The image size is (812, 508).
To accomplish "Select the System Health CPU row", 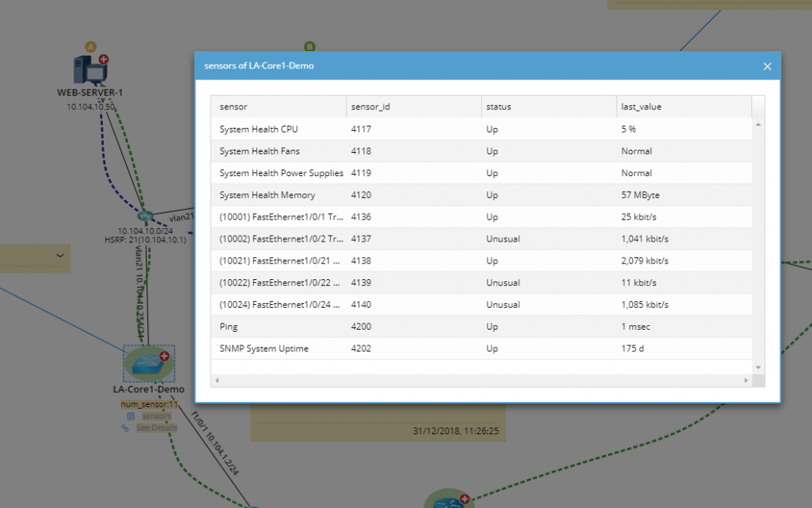I will 481,129.
